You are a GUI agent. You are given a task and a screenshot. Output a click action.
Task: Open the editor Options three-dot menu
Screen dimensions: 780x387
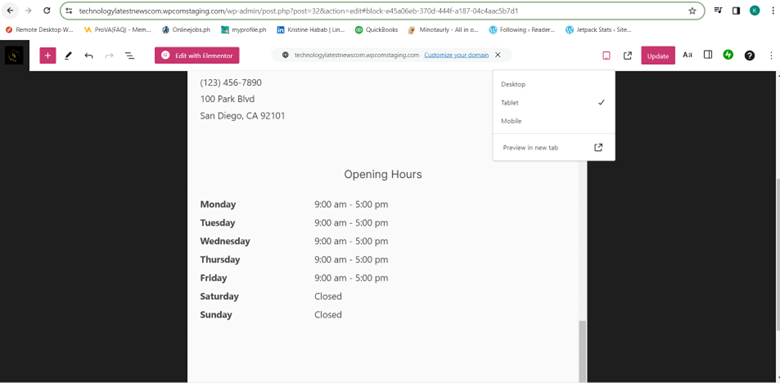771,56
